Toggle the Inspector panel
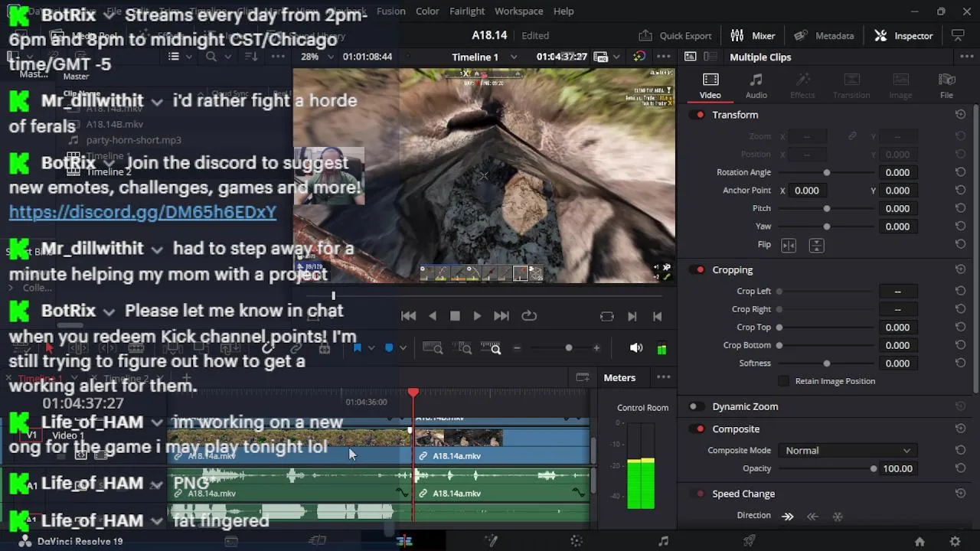The width and height of the screenshot is (980, 551). (904, 35)
